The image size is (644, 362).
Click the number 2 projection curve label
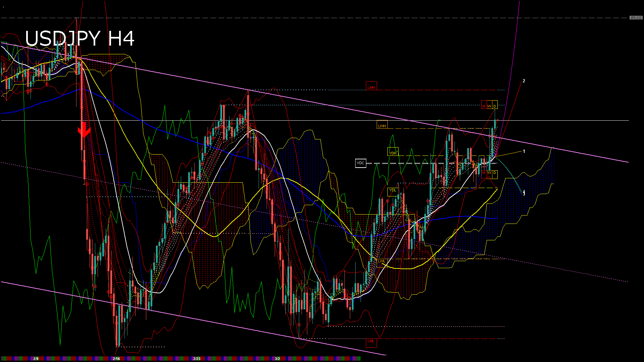tap(524, 81)
